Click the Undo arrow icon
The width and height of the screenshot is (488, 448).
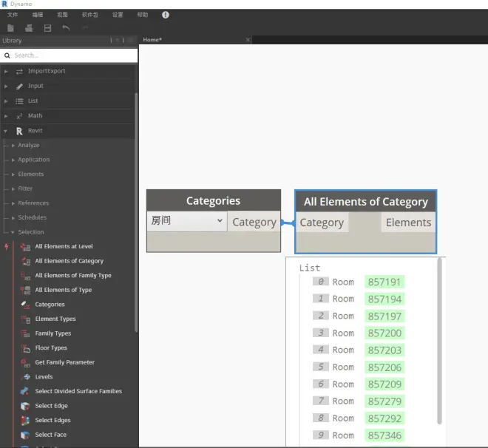pos(66,28)
